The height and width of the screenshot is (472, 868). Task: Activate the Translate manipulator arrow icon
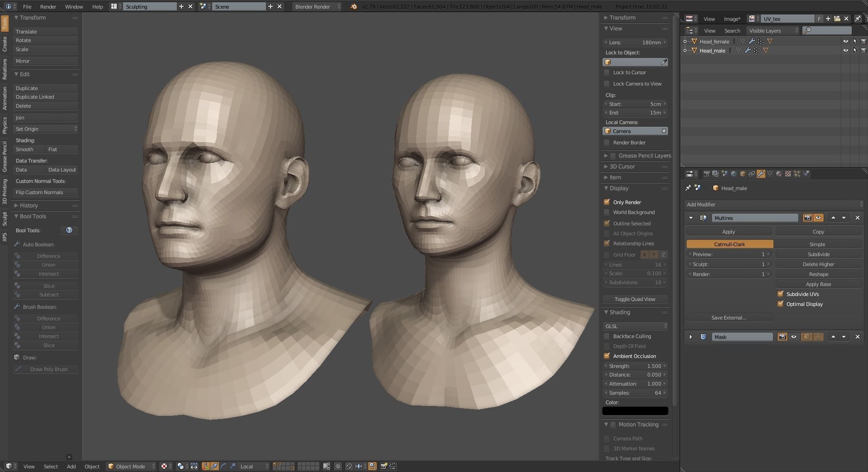214,467
